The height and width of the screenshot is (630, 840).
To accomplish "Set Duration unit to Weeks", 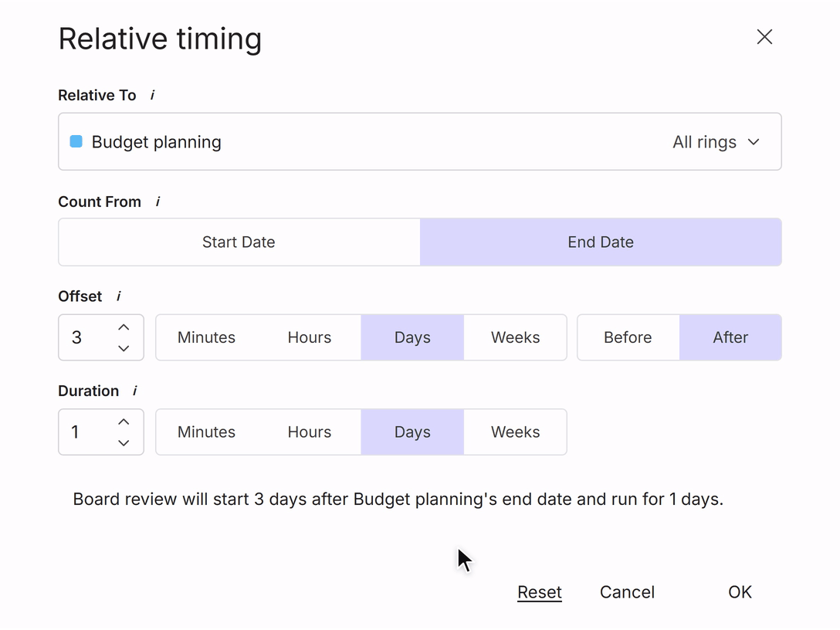I will coord(516,432).
